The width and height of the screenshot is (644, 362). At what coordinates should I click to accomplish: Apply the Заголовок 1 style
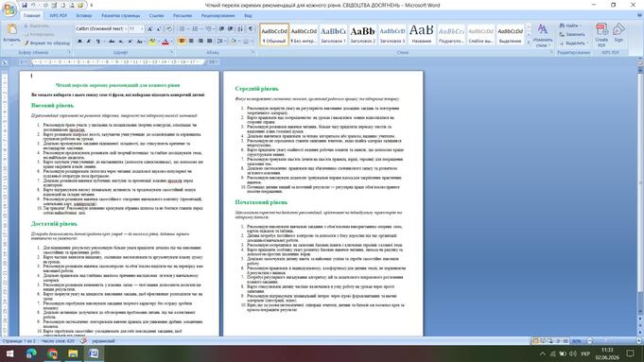click(x=333, y=34)
